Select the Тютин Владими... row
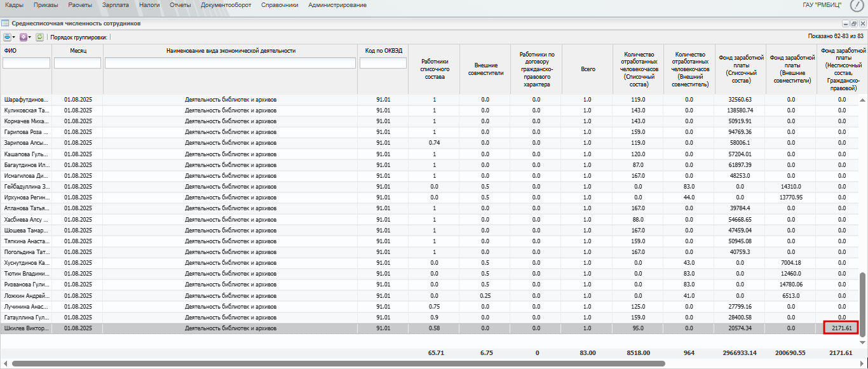Screen dimensions: 868x369 pyautogui.click(x=429, y=274)
